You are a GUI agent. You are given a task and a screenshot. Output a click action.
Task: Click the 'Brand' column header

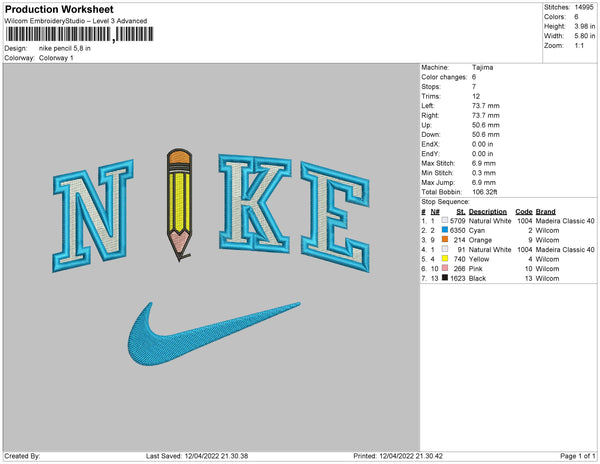pyautogui.click(x=545, y=212)
